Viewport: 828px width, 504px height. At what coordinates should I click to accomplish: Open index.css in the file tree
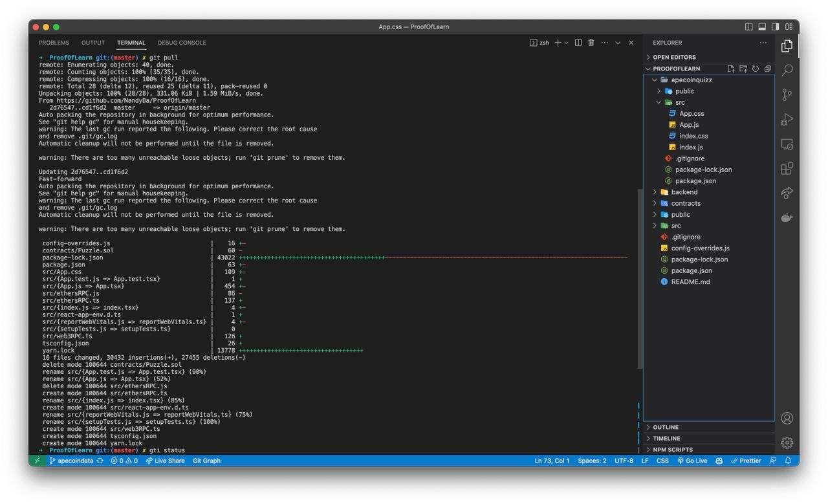pyautogui.click(x=693, y=136)
